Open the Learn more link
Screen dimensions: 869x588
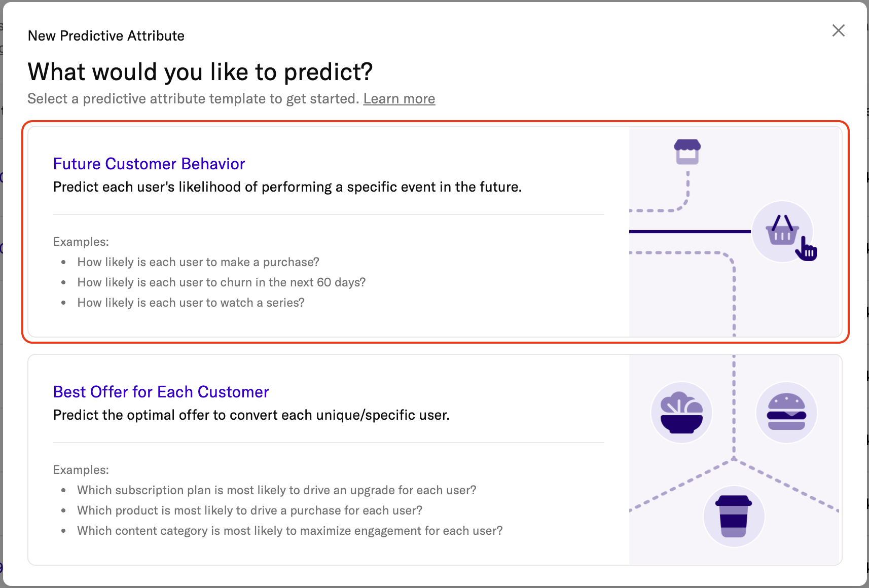point(399,99)
